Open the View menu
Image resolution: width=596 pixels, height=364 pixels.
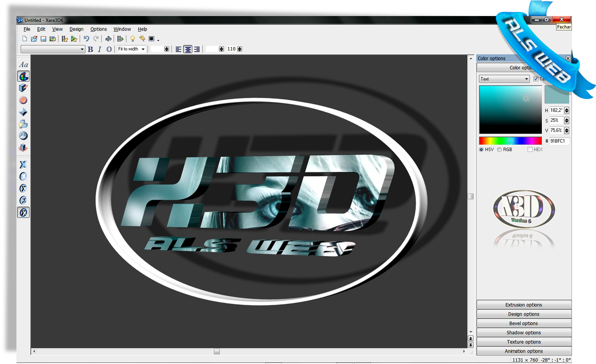click(57, 29)
